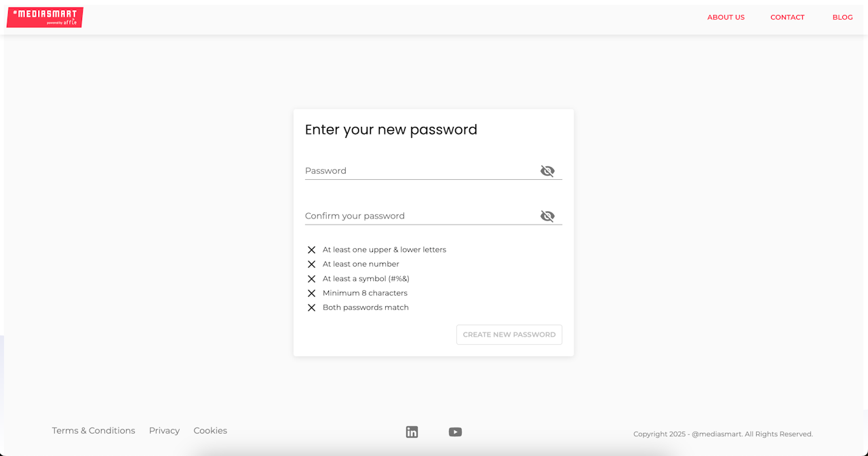Click the Mediasmart logo
The width and height of the screenshot is (868, 456).
[x=45, y=18]
